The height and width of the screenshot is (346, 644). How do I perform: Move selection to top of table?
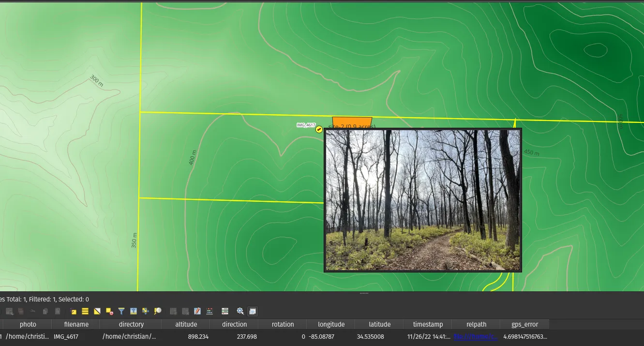point(134,311)
